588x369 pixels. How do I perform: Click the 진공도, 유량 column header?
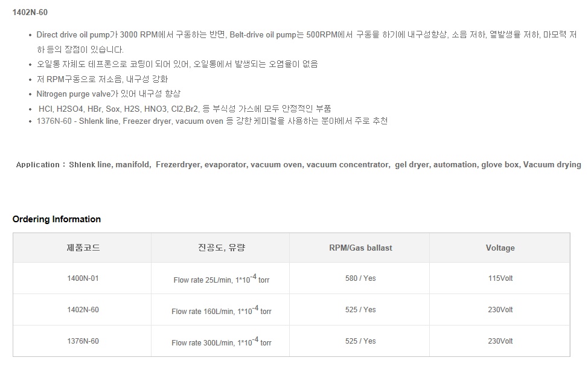tap(221, 248)
